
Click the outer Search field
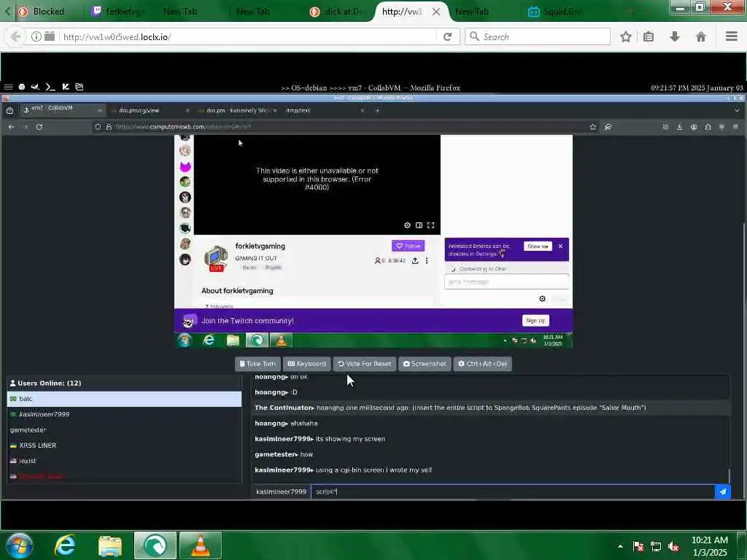pos(538,36)
